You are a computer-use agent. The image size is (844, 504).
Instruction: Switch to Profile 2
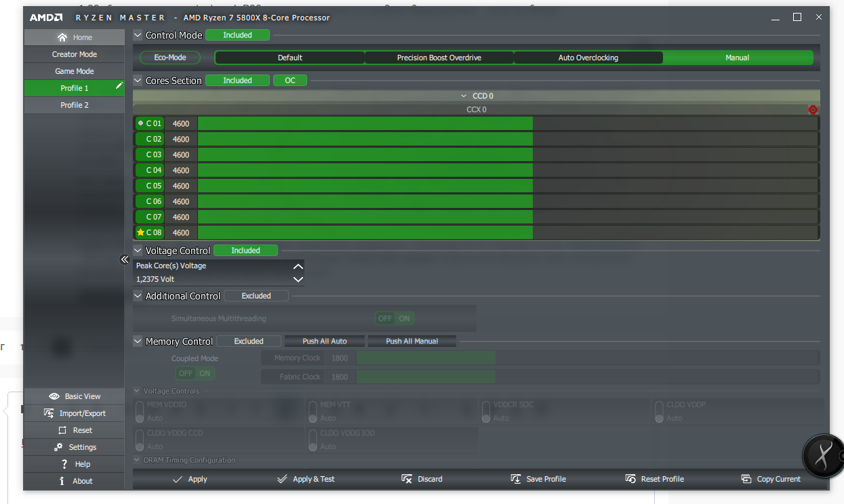coord(75,105)
